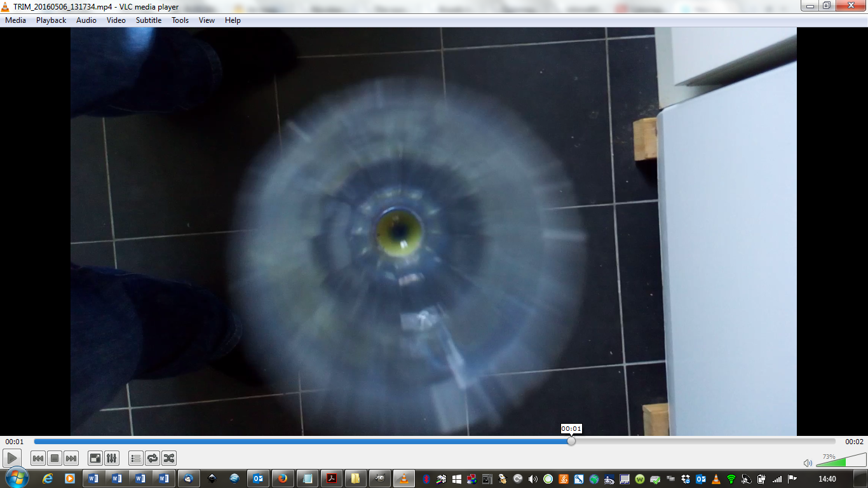Click the VLC cone tray icon
This screenshot has height=488, width=868.
pyautogui.click(x=716, y=478)
